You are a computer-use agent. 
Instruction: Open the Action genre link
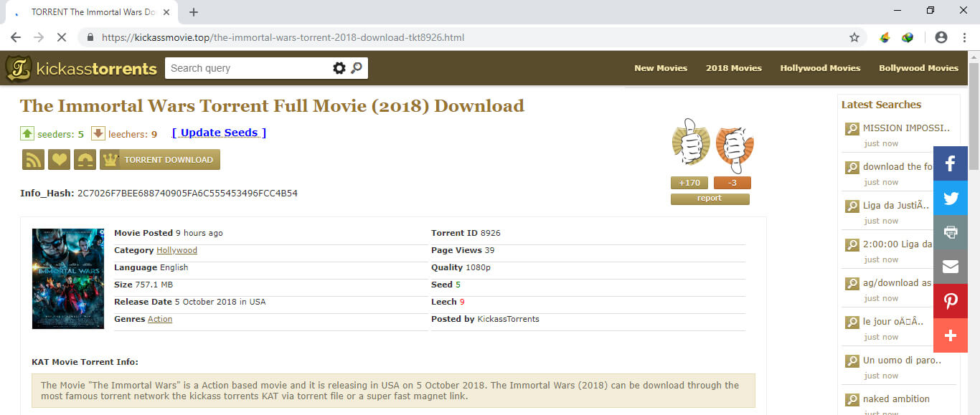tap(160, 319)
